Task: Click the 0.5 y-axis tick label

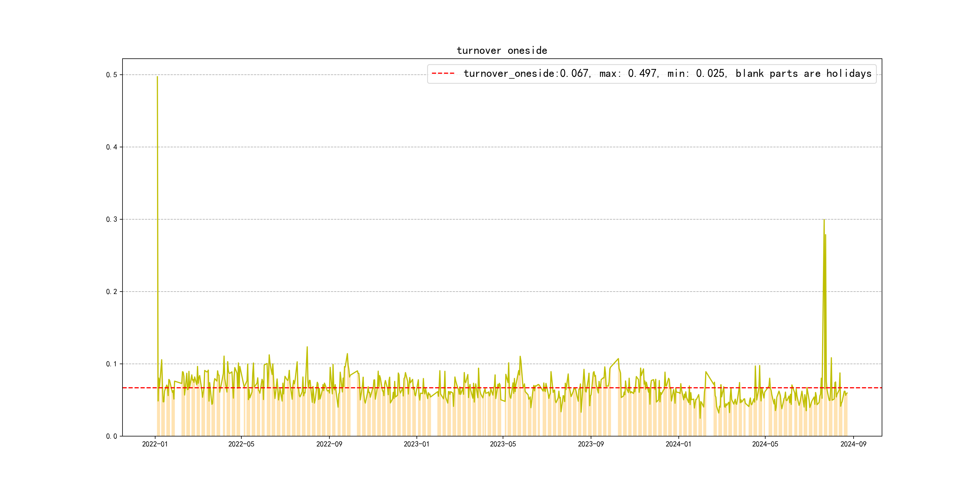Action: 112,75
